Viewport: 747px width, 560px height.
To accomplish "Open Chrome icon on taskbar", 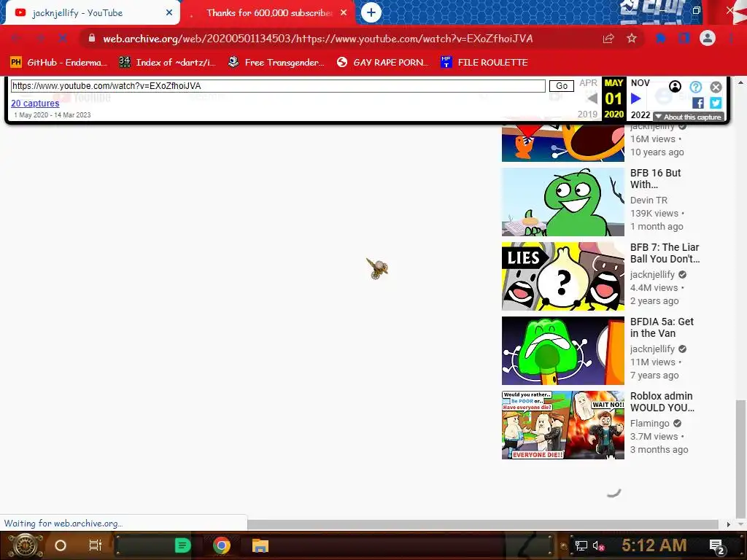I will [222, 545].
